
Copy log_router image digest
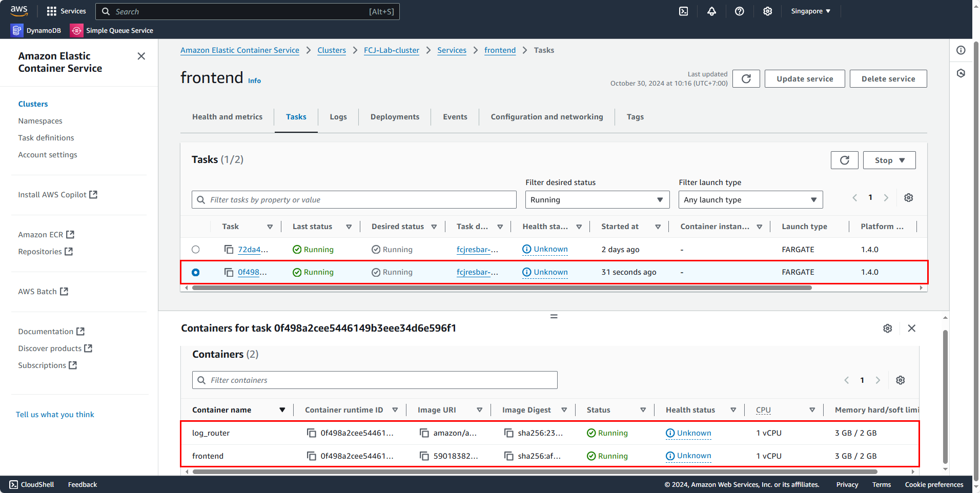(508, 433)
